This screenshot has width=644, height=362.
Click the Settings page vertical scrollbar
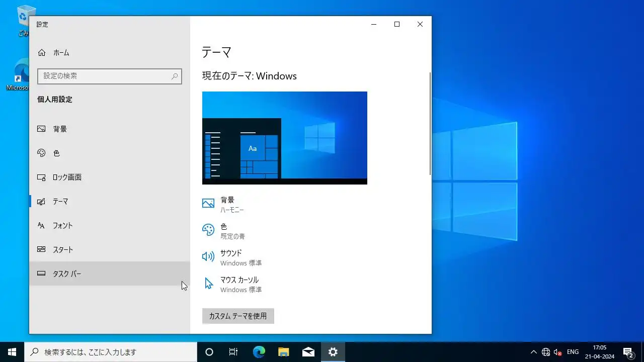(x=430, y=124)
